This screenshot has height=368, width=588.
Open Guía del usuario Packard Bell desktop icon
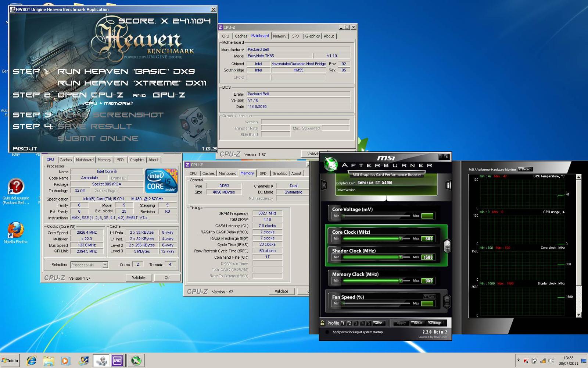click(x=16, y=192)
